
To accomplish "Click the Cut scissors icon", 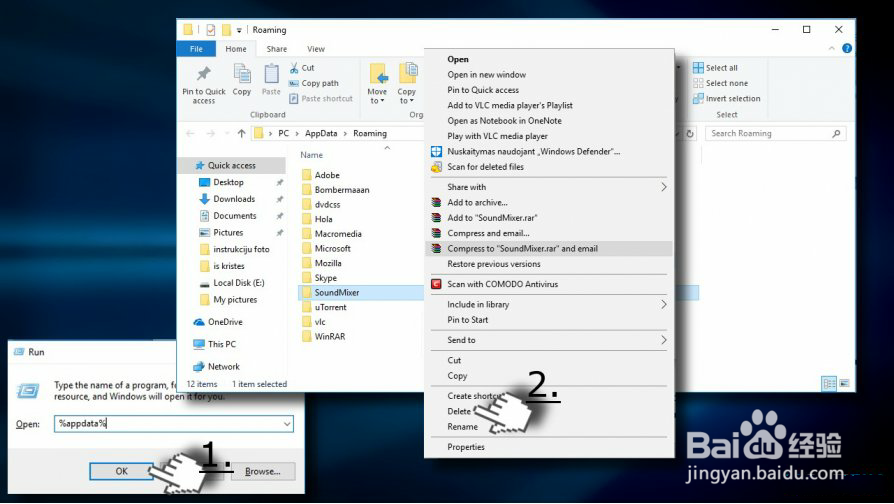I will click(294, 68).
